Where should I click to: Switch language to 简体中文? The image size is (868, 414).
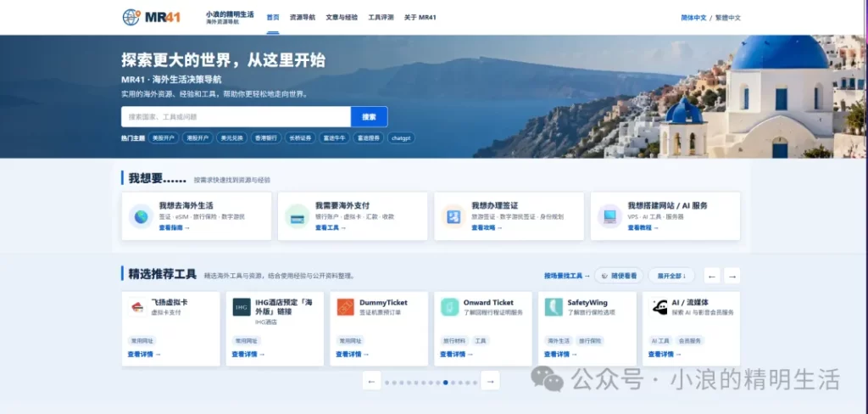tap(693, 18)
